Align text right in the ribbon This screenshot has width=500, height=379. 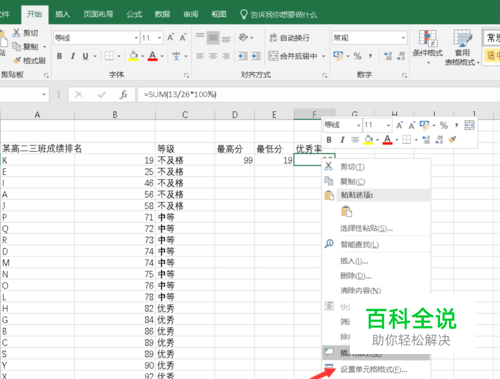tap(226, 56)
